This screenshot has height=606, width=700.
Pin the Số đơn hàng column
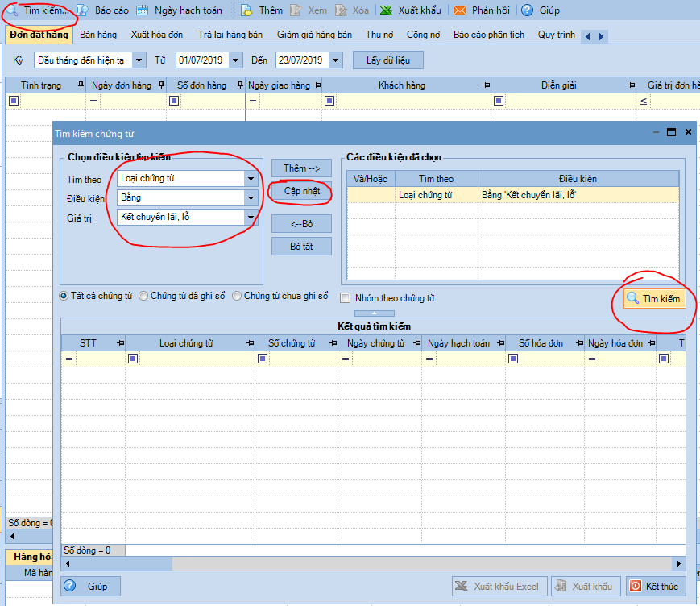(240, 85)
